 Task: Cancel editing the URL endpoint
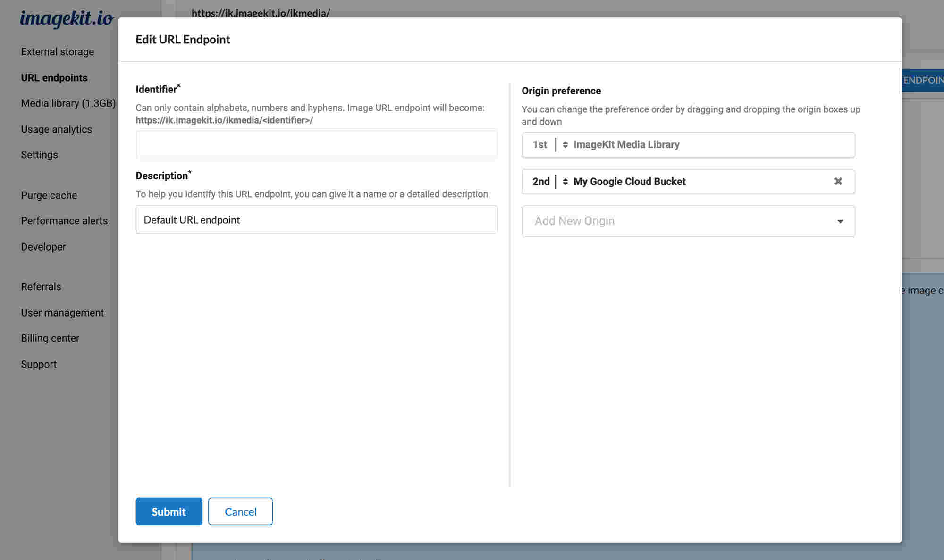(x=240, y=511)
